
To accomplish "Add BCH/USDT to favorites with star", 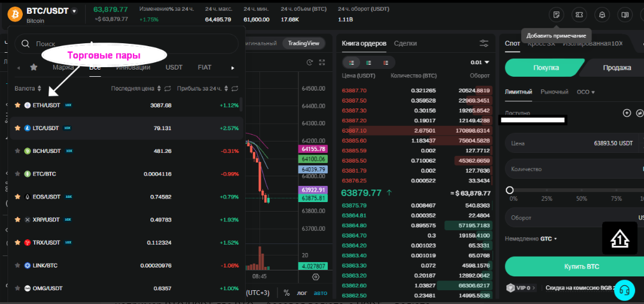I will pos(17,151).
